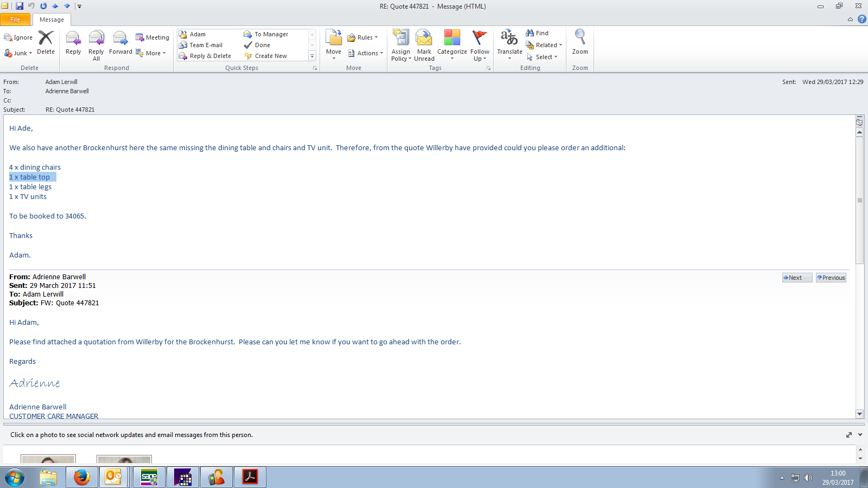868x488 pixels.
Task: Select the Message ribbon tab
Action: (52, 20)
